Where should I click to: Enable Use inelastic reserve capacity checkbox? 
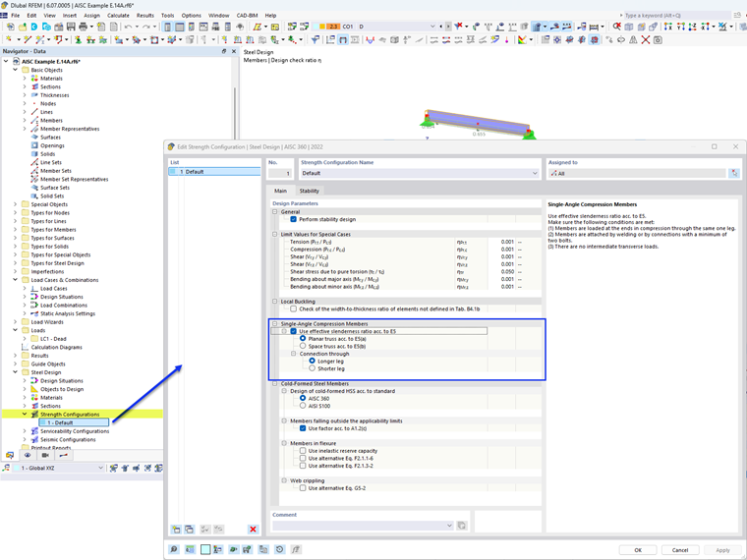303,451
